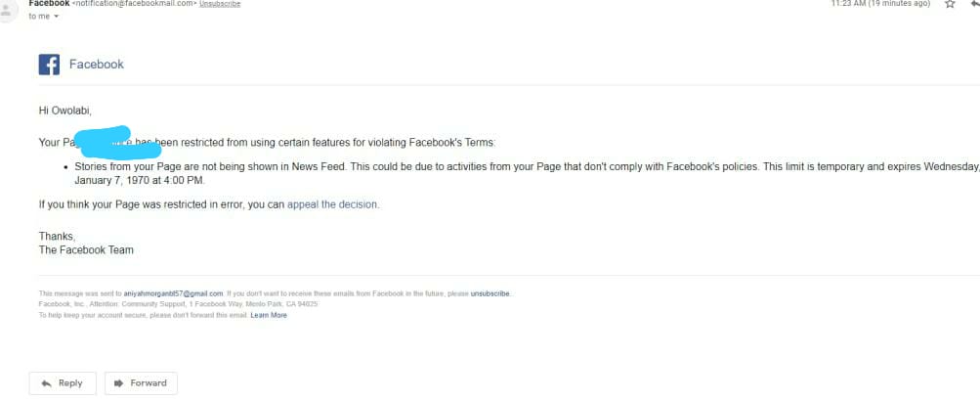Click the Unsubscribe link next to sender address
This screenshot has width=980, height=401.
(x=220, y=4)
